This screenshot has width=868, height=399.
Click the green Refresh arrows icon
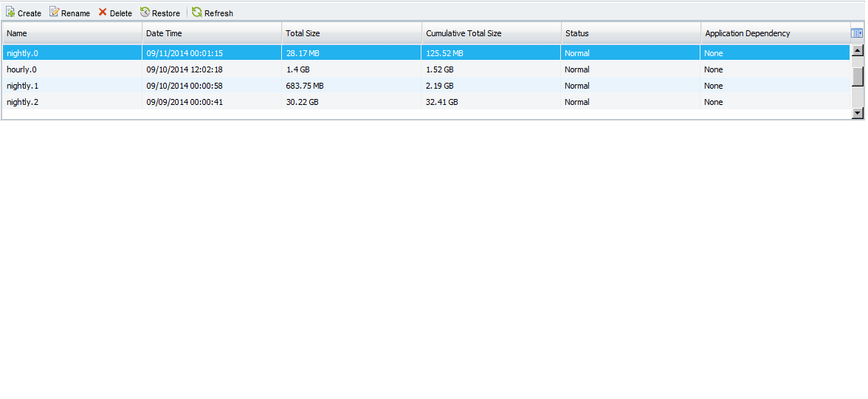pos(197,13)
